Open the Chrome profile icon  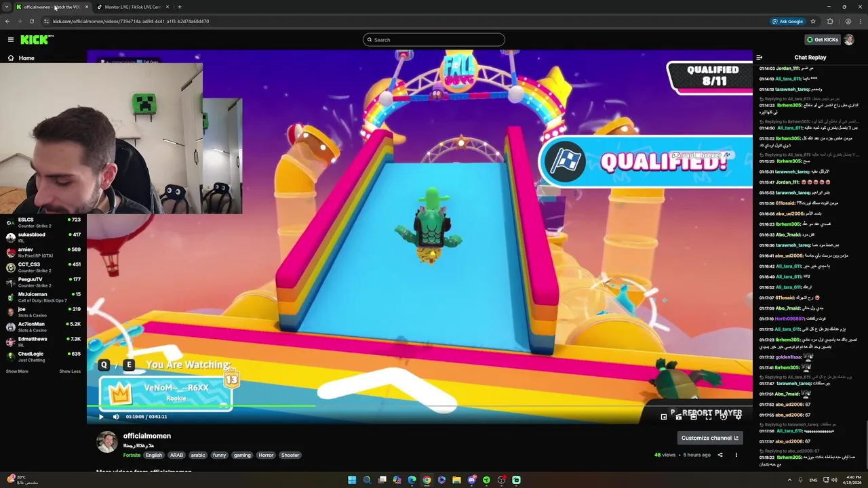[848, 21]
